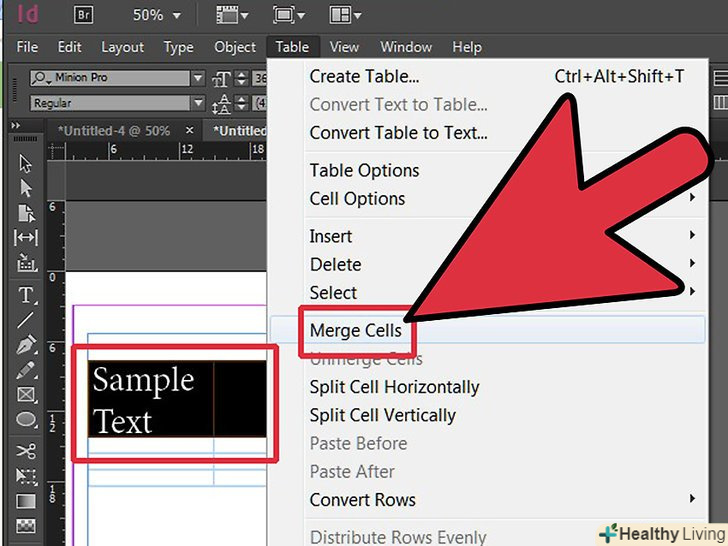Close the Untitled-4 document tab
Screen dimensions: 728x546
tap(189, 130)
